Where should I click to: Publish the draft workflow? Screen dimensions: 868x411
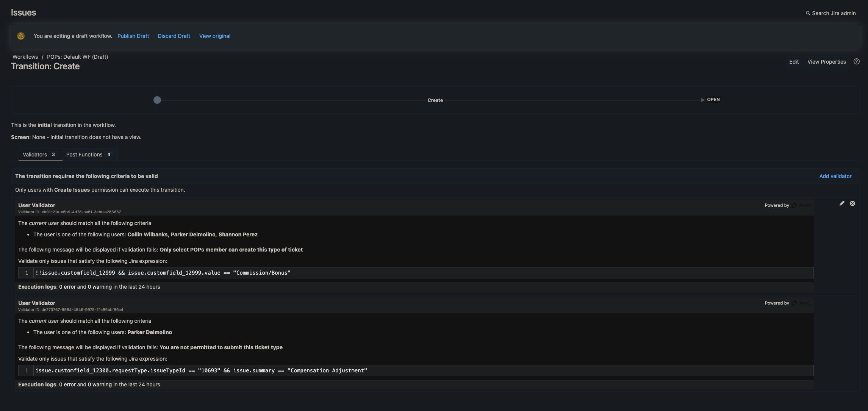133,36
